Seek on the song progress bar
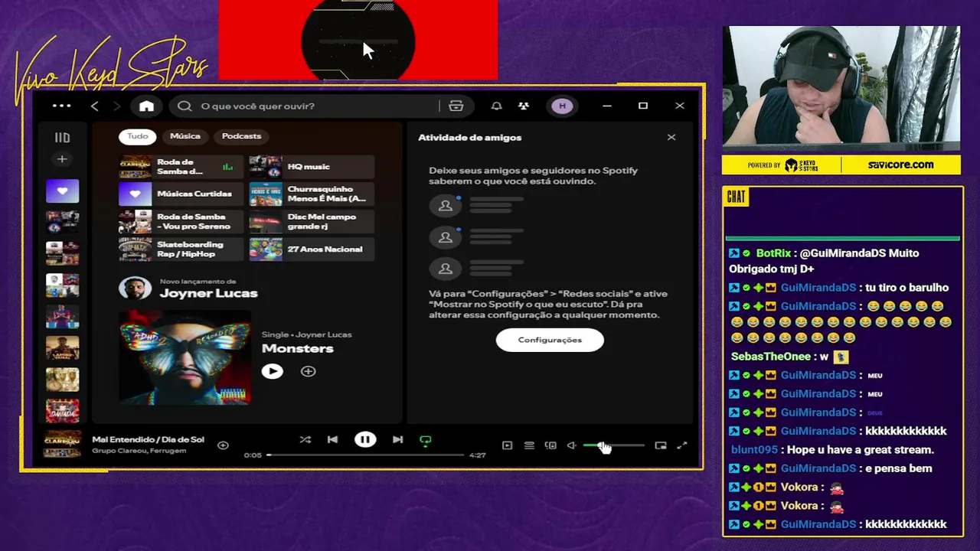 tap(366, 455)
